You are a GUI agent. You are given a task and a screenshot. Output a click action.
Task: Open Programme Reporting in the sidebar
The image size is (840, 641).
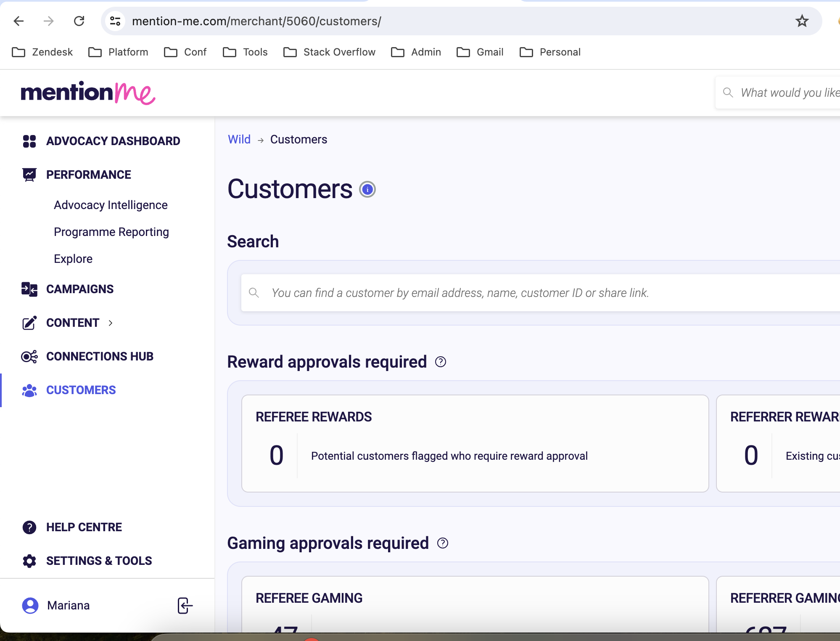click(x=111, y=232)
